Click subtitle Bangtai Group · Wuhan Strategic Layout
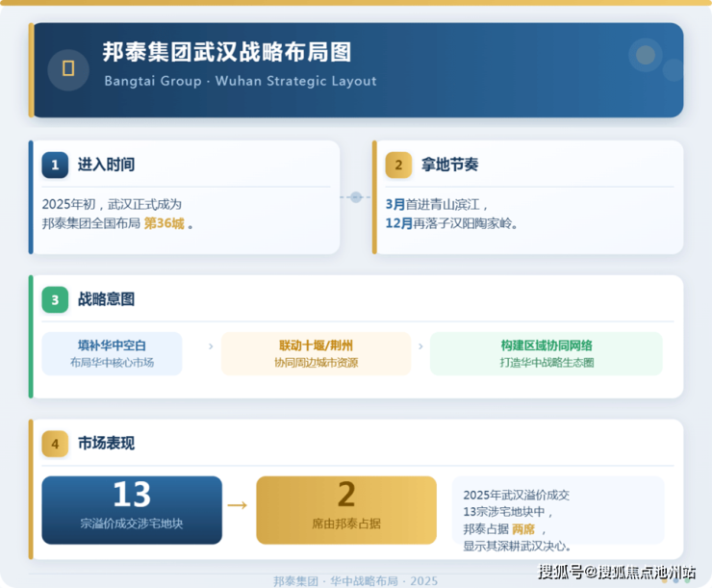 [x=241, y=81]
